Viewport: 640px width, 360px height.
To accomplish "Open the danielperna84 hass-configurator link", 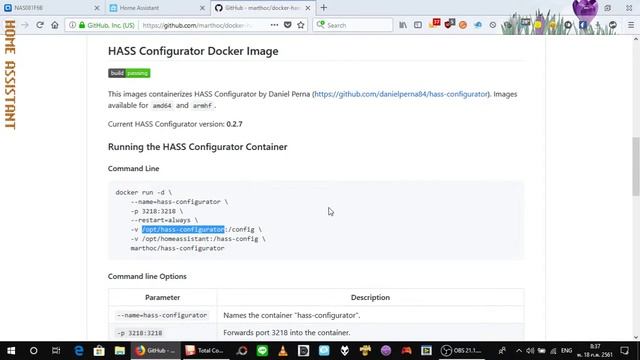I will point(401,94).
